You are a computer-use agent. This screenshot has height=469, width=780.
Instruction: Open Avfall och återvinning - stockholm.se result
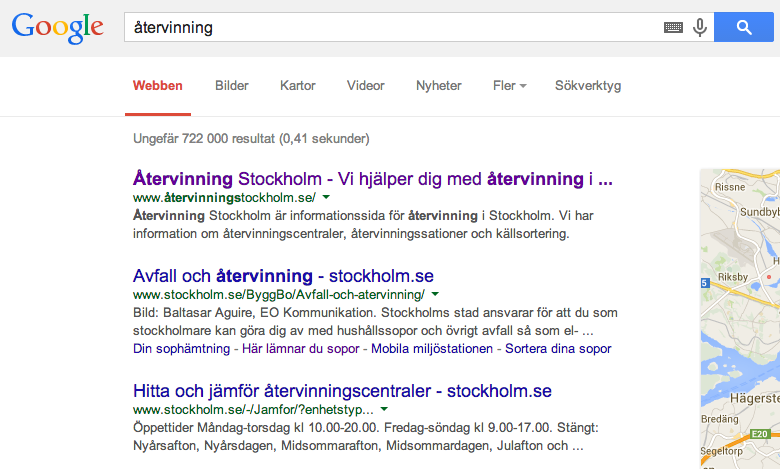pos(283,276)
